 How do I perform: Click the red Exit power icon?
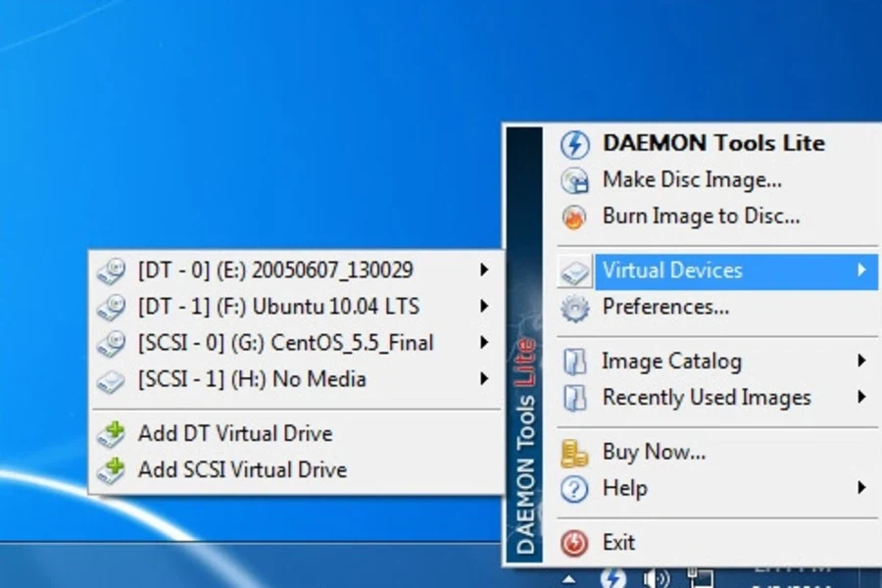click(574, 542)
